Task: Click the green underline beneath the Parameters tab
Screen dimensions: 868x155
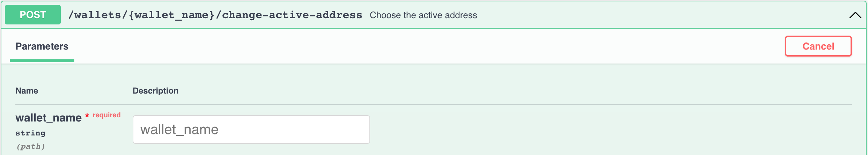Action: pos(42,61)
